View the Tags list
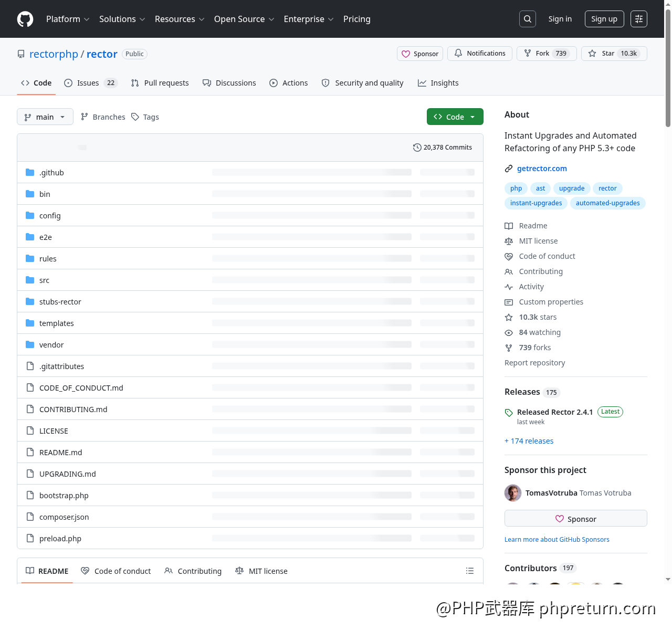The height and width of the screenshot is (630, 672). [x=145, y=117]
